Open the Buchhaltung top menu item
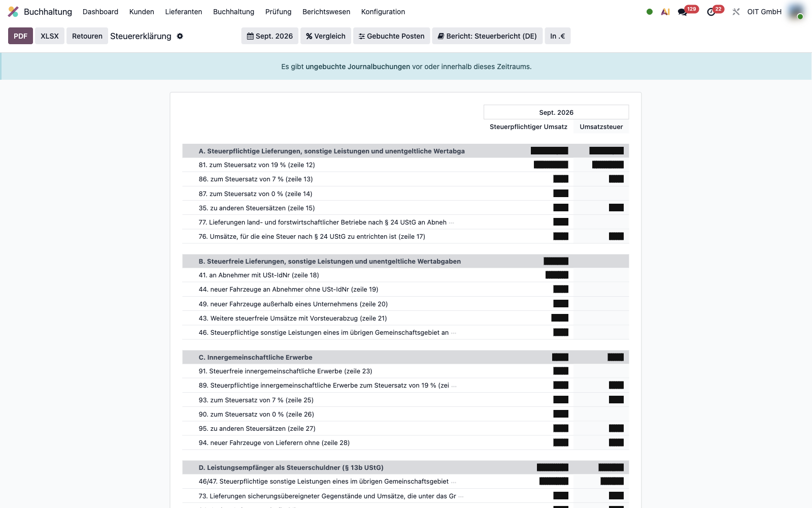 [233, 12]
